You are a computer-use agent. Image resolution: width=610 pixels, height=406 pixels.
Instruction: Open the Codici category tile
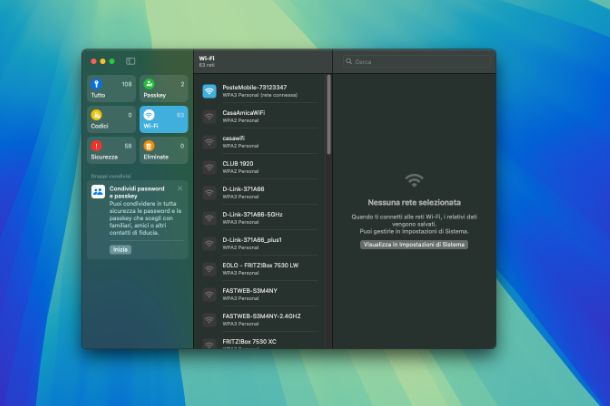[111, 120]
